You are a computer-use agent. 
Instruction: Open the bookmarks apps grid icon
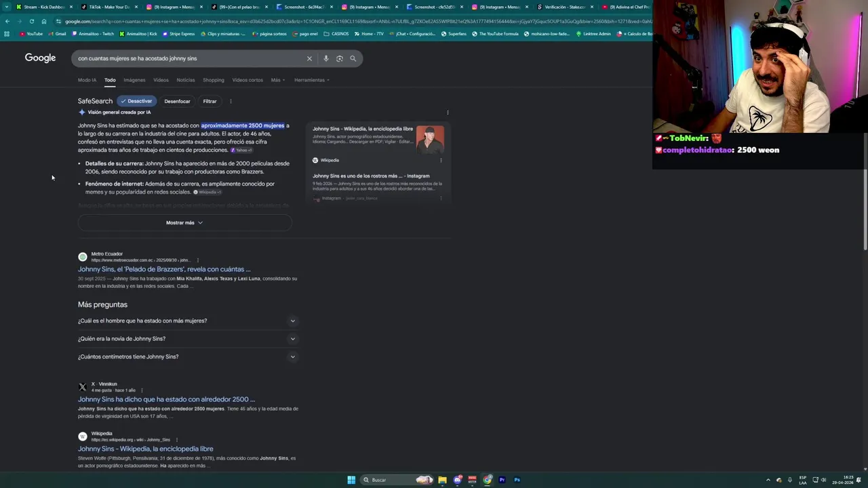tap(7, 34)
